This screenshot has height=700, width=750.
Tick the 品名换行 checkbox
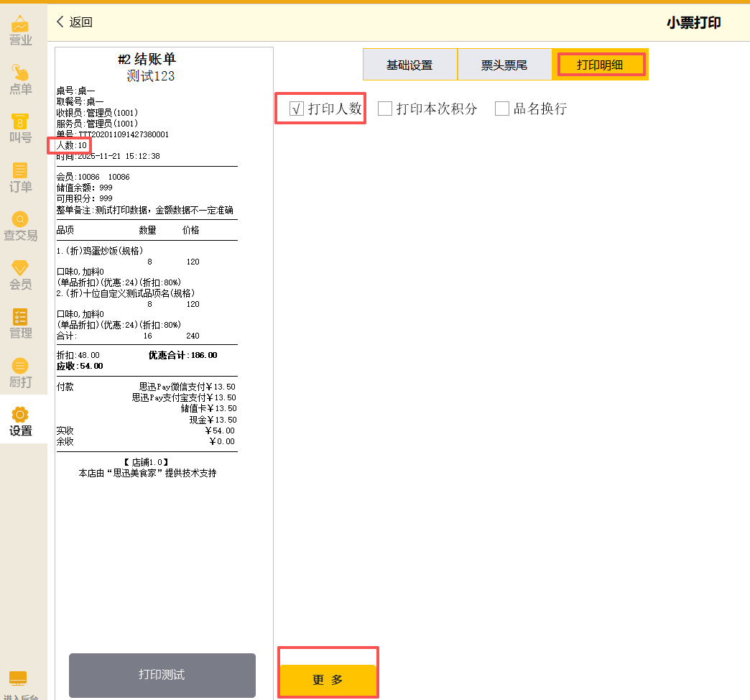501,109
